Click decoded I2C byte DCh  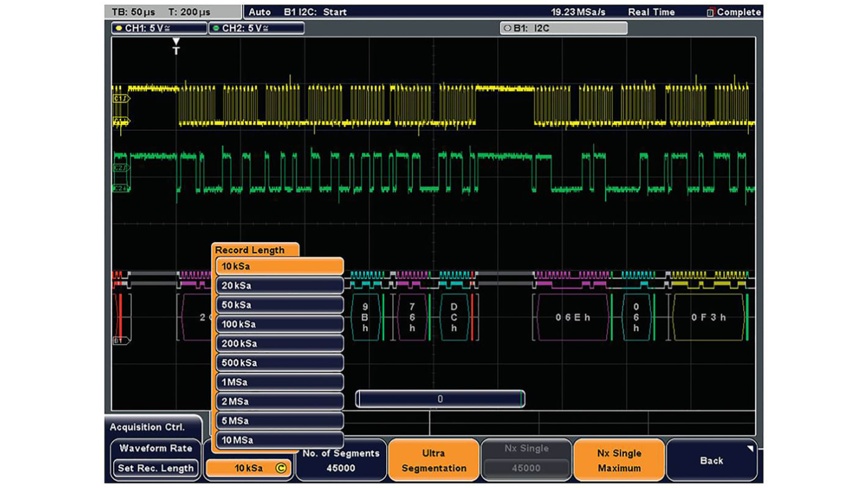click(x=454, y=317)
